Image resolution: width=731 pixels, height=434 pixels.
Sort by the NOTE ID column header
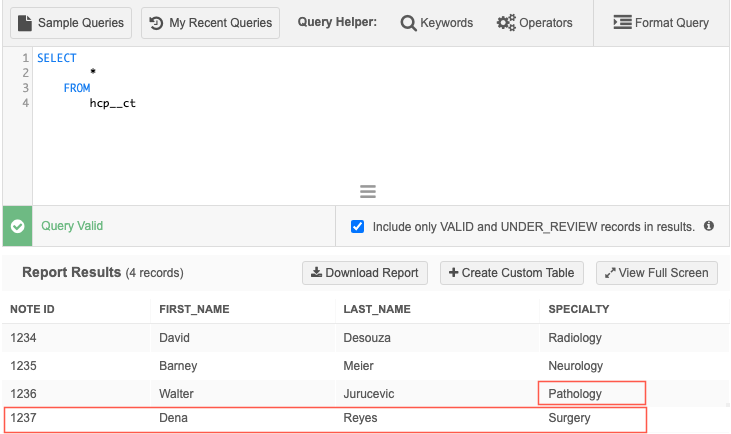[x=32, y=309]
